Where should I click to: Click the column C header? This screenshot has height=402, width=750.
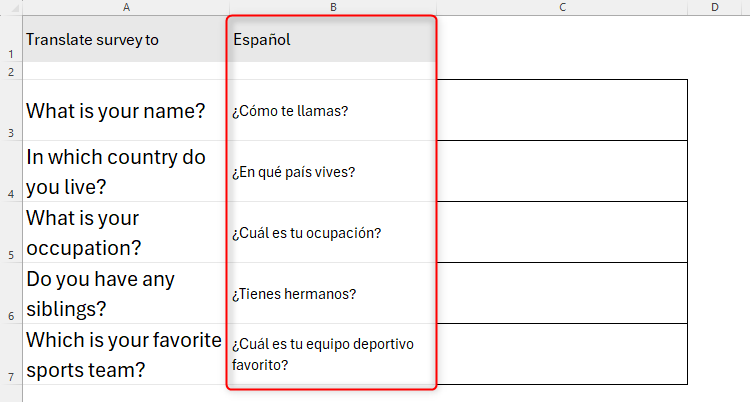point(563,8)
